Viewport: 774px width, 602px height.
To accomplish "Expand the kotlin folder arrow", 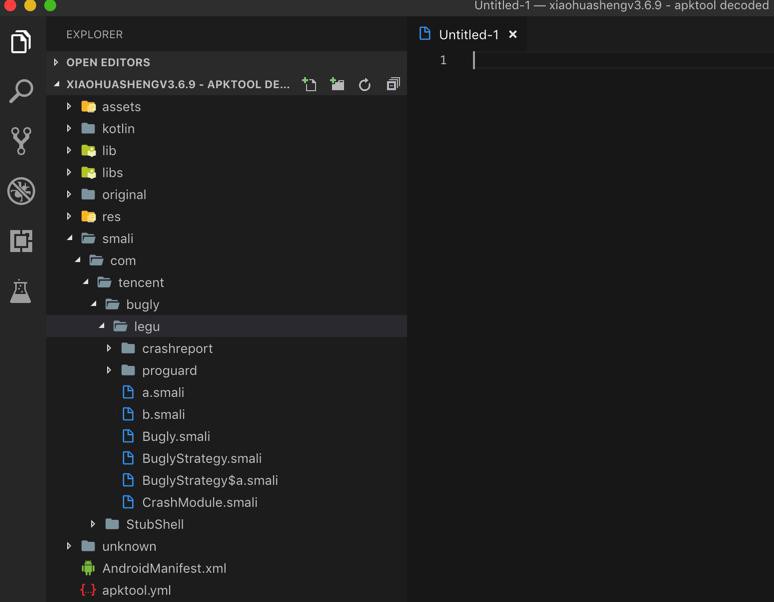I will point(69,128).
